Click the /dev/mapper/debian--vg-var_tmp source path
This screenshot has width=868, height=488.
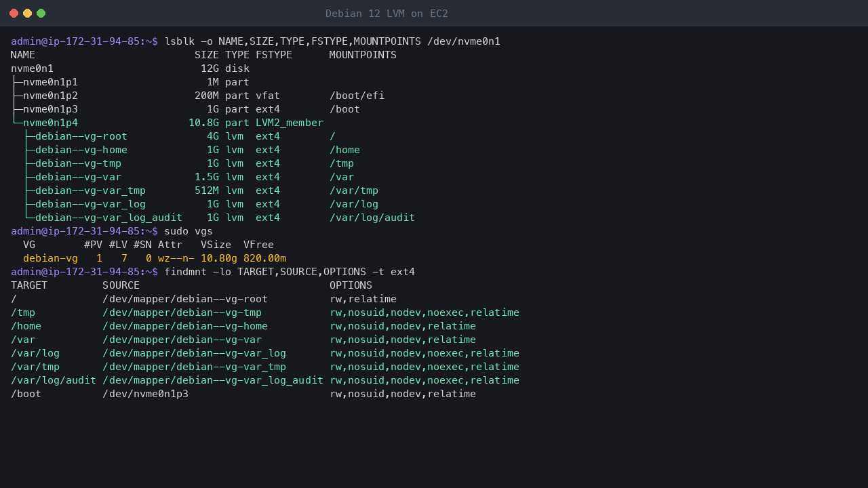(x=195, y=367)
